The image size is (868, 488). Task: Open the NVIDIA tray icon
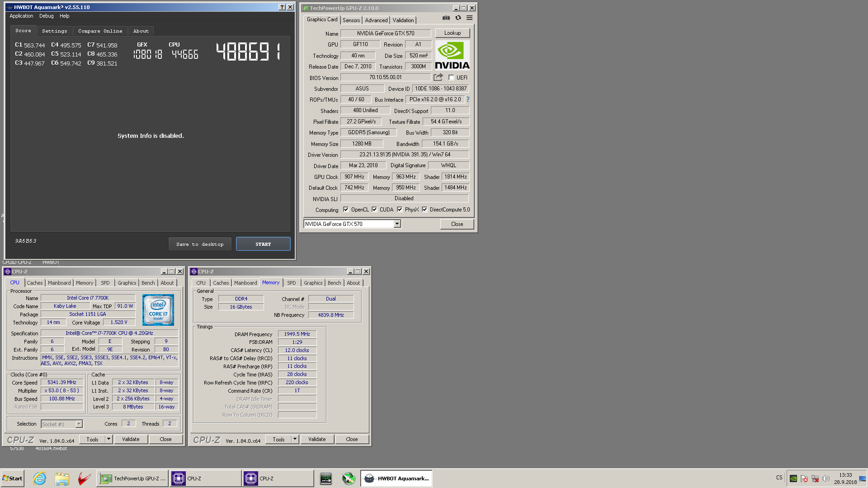pos(793,479)
